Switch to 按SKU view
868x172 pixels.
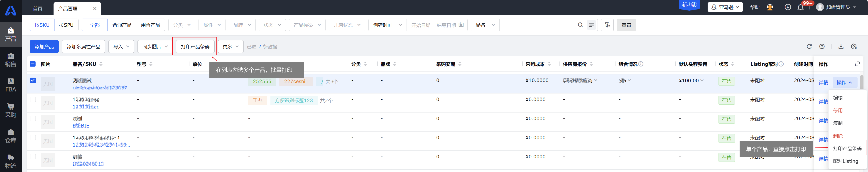coord(42,25)
